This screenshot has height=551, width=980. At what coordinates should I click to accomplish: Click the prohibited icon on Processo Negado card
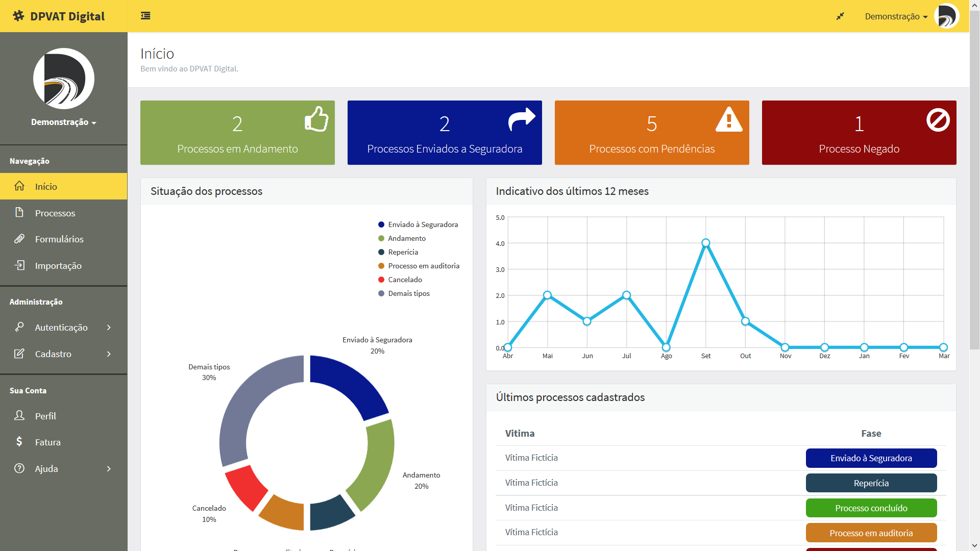938,120
